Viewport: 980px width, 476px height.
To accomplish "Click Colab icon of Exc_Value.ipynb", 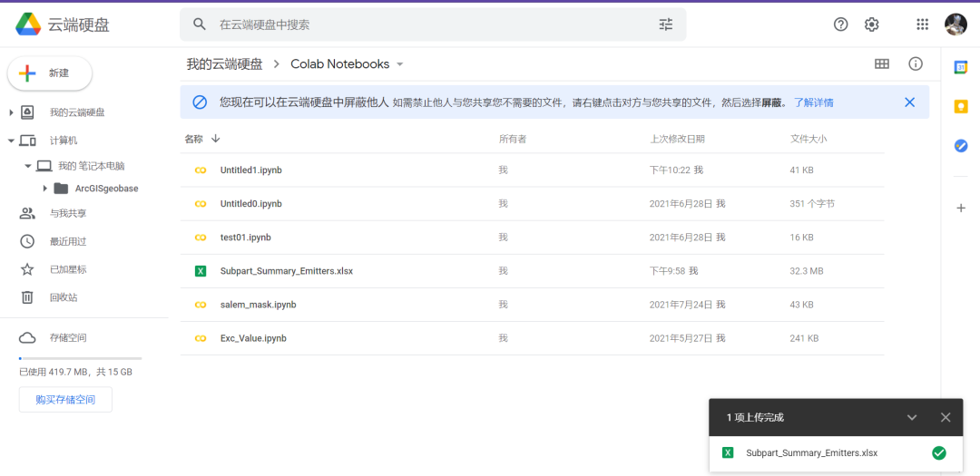I will 201,338.
